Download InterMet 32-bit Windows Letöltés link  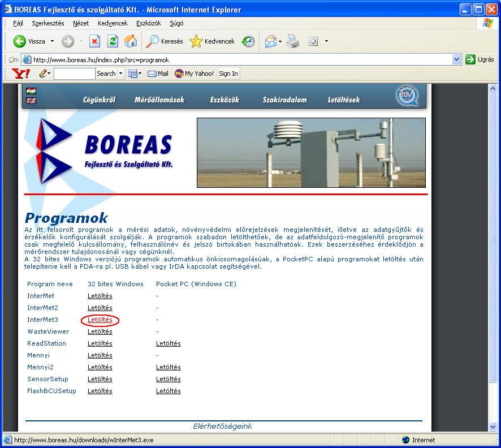[x=100, y=296]
